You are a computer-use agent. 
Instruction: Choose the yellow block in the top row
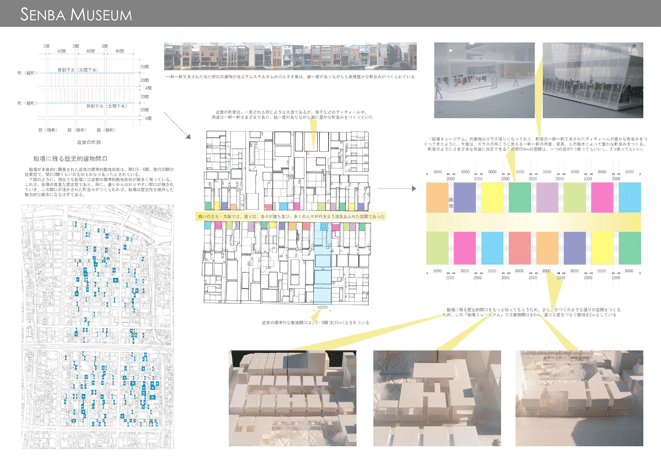click(493, 198)
